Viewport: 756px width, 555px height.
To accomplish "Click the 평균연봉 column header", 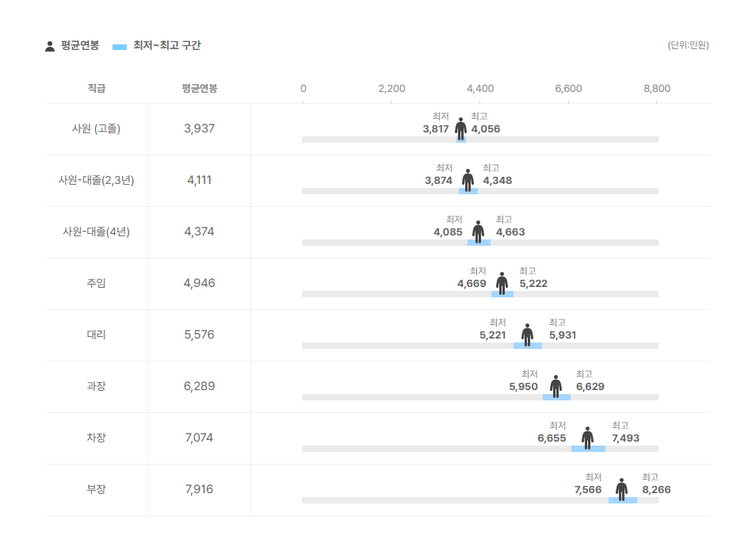I will coord(199,88).
